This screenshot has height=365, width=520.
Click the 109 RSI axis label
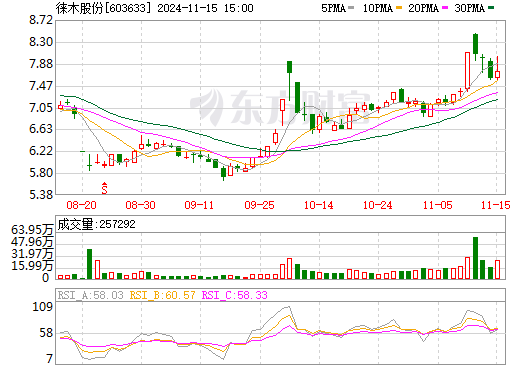[x=42, y=307]
